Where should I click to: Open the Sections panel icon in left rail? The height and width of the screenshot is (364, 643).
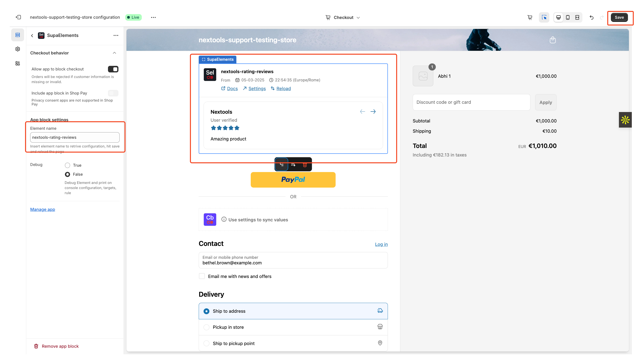[x=18, y=35]
